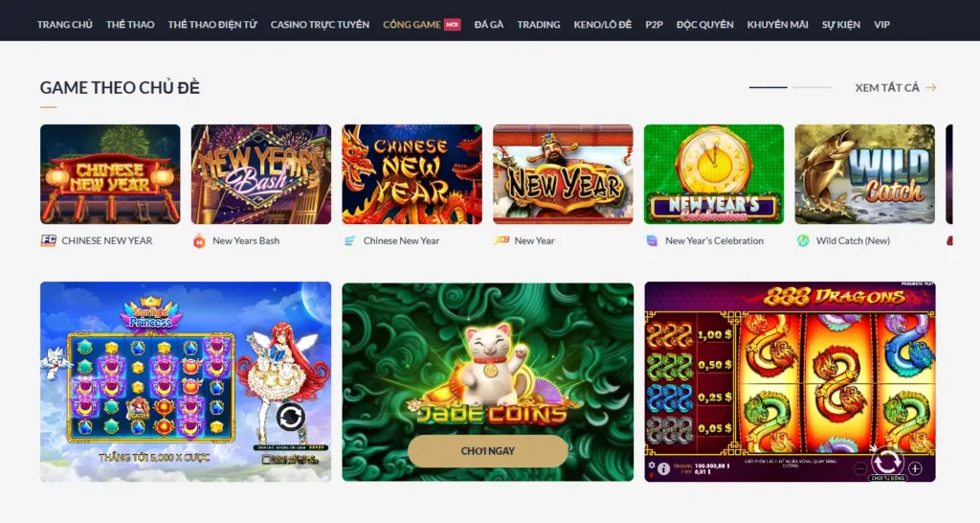
Task: Click the arrow next to XEM TẤT CẢ
Action: (930, 87)
